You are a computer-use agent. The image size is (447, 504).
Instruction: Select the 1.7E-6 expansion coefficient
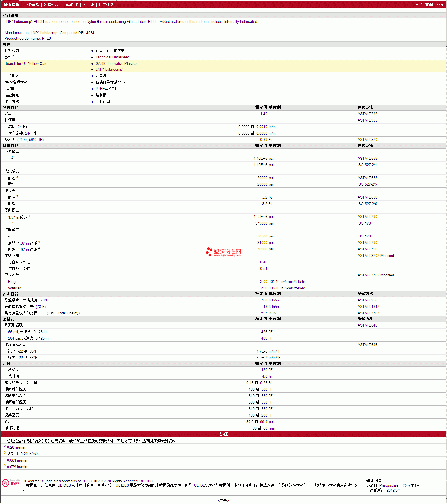click(262, 351)
